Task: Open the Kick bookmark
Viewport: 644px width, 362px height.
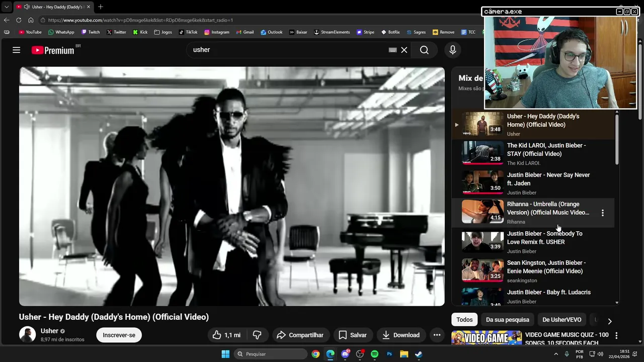Action: click(140, 32)
